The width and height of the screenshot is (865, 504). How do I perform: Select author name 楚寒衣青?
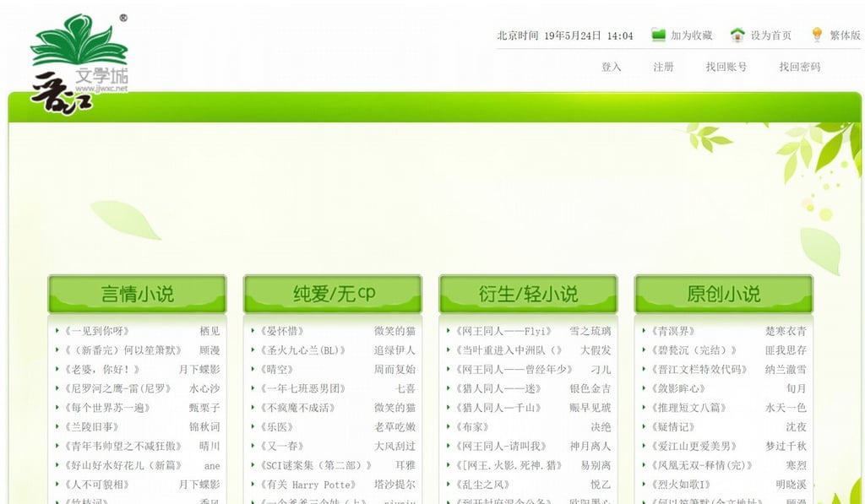pos(786,331)
